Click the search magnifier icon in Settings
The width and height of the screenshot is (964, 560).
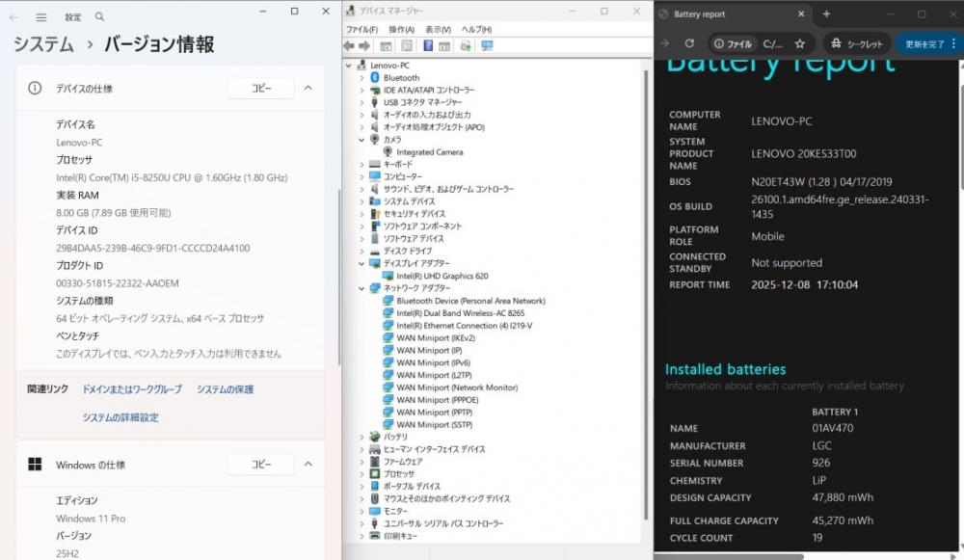click(99, 17)
